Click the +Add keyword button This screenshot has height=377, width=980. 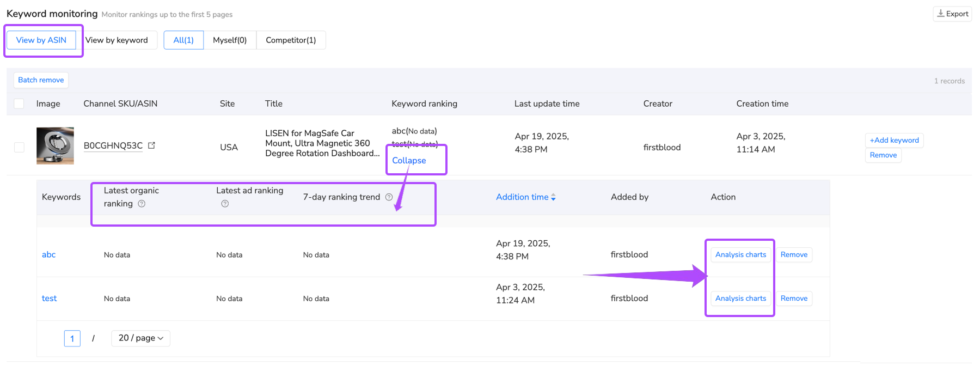(894, 140)
